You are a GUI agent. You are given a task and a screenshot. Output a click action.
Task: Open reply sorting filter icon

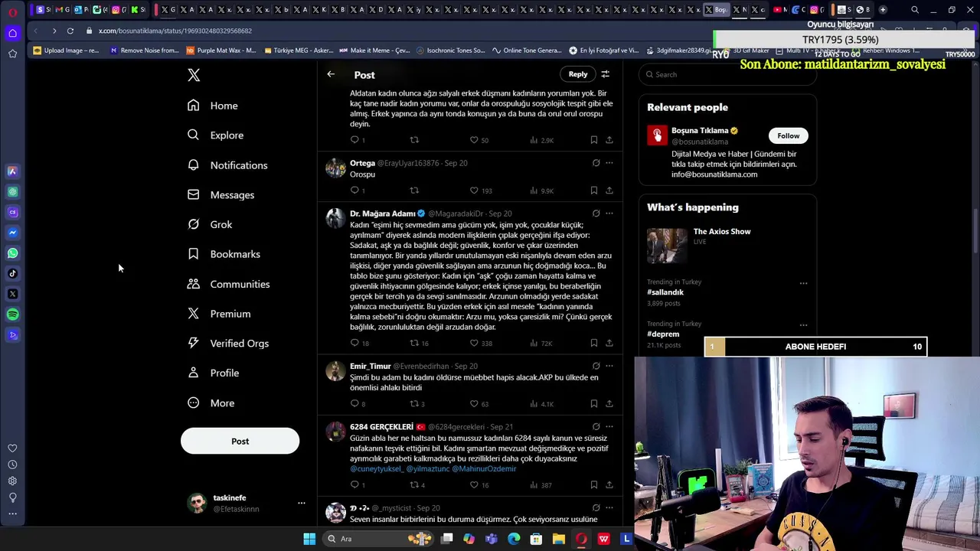pyautogui.click(x=605, y=74)
